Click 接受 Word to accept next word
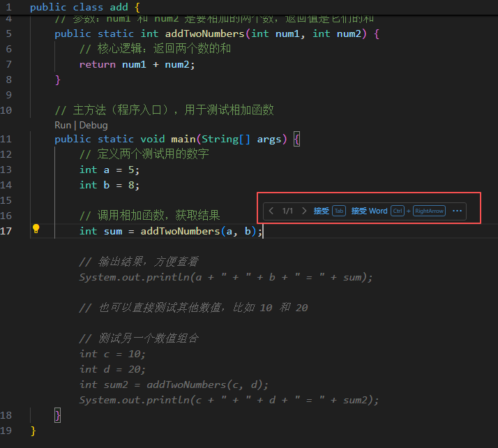The image size is (498, 448). coord(369,211)
